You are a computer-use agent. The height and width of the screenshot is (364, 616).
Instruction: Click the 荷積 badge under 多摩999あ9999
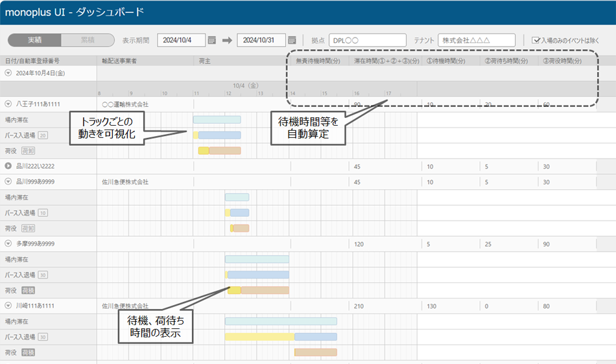point(28,290)
